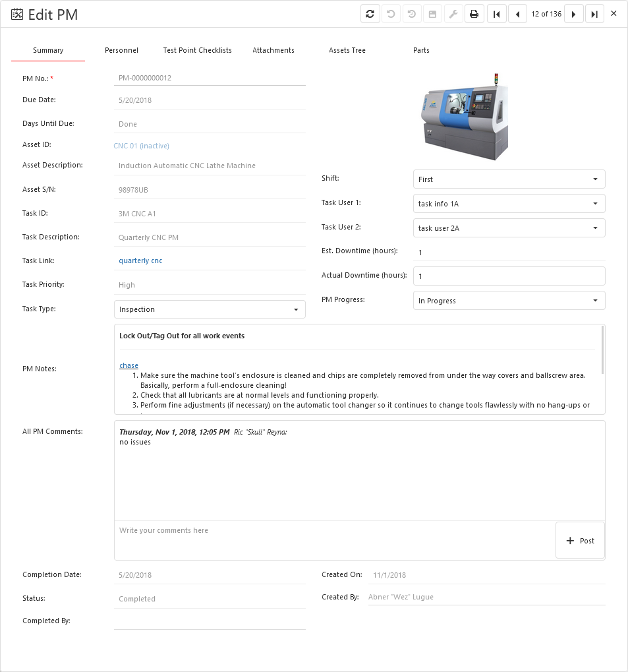Screen dimensions: 628x672
Task: Click the chase link in PM Notes
Action: click(128, 365)
